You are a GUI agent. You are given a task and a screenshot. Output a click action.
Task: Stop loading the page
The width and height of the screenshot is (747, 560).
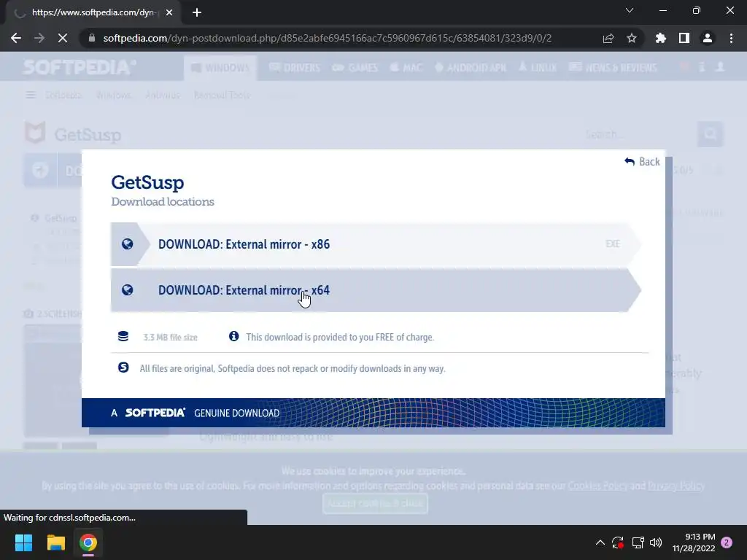(x=63, y=38)
